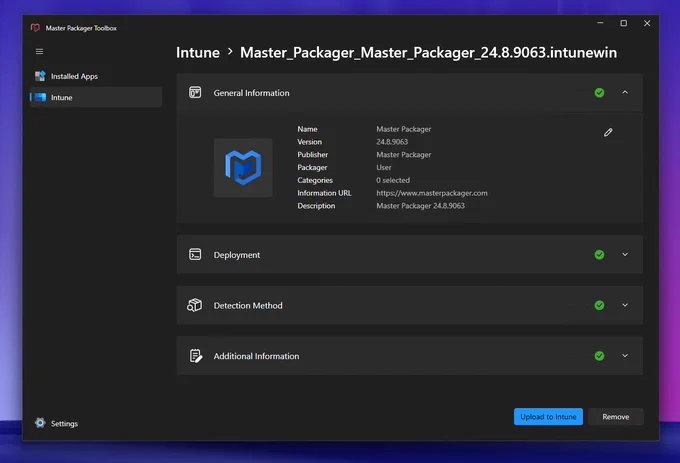The image size is (680, 463).
Task: Click the Intune breadcrumb link
Action: tap(198, 52)
